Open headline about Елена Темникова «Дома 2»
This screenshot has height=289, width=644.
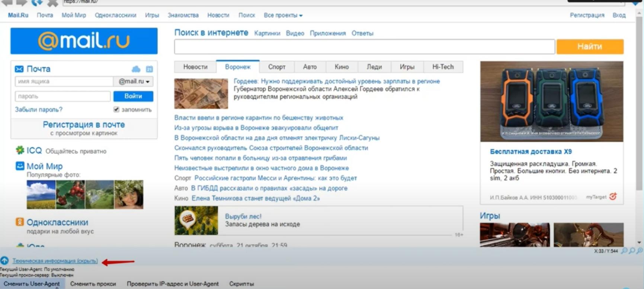click(256, 198)
